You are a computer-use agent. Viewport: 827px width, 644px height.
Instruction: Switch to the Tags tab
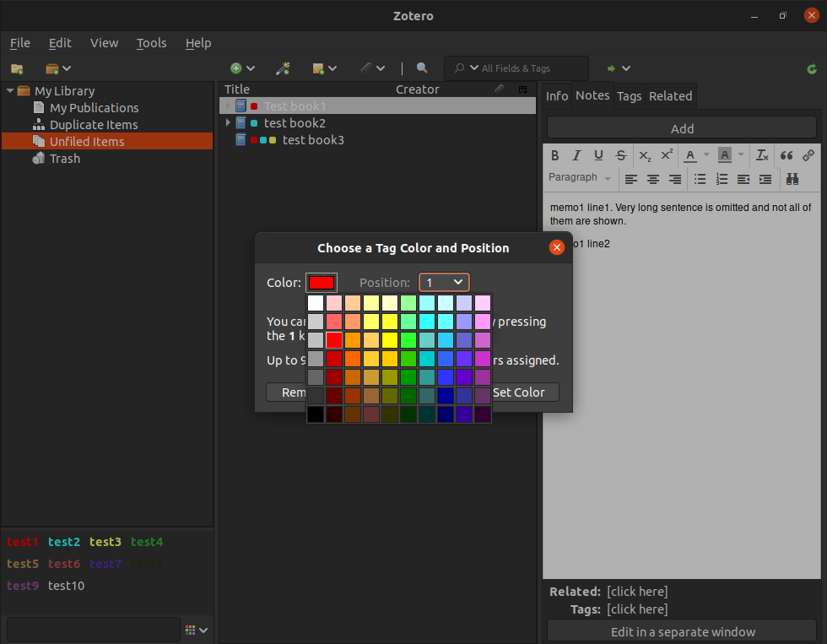pos(630,96)
